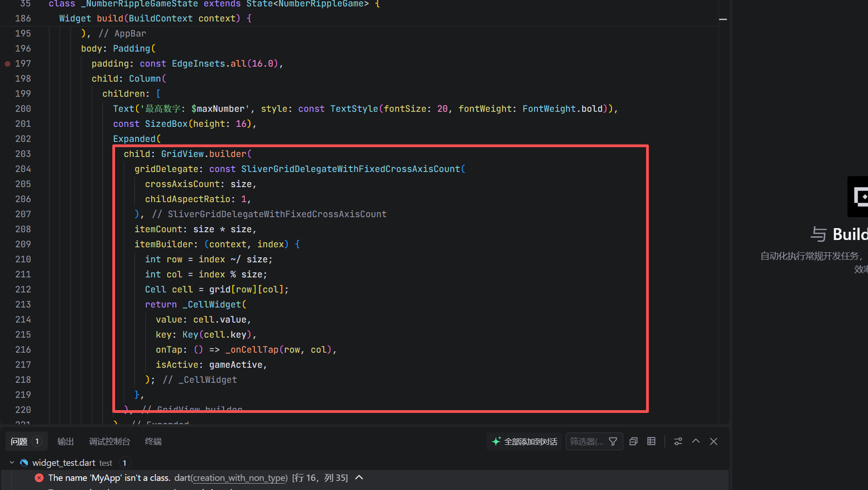Click on 'childAspectRatio' in line 206

(x=188, y=199)
